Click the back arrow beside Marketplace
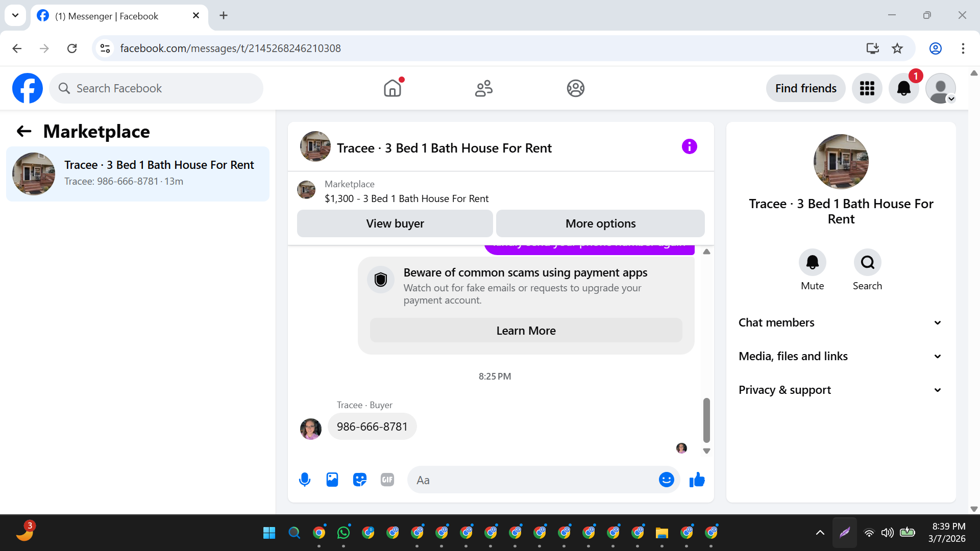The image size is (980, 551). [24, 132]
